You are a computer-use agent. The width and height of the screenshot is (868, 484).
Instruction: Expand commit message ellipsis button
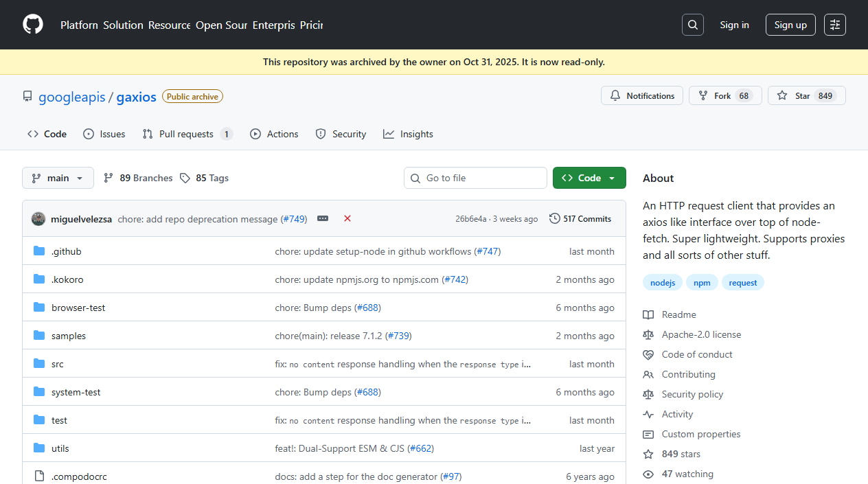323,218
